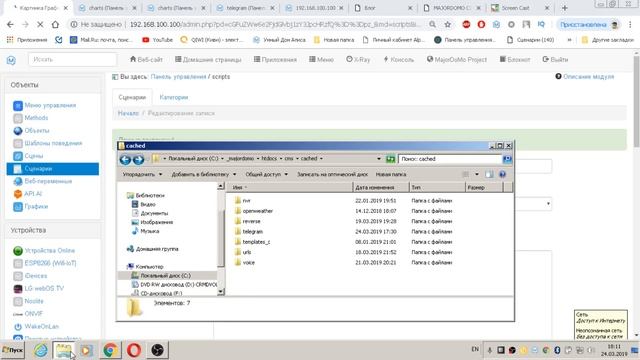Open the Общий доступ dropdown
This screenshot has height=360, width=640.
(267, 174)
